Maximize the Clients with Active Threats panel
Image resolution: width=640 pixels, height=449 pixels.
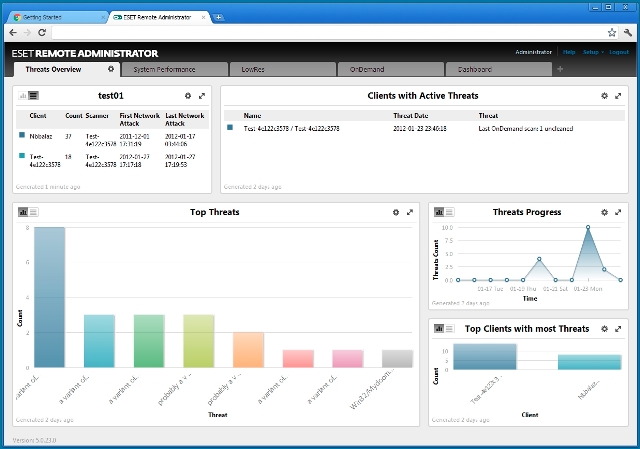click(618, 96)
